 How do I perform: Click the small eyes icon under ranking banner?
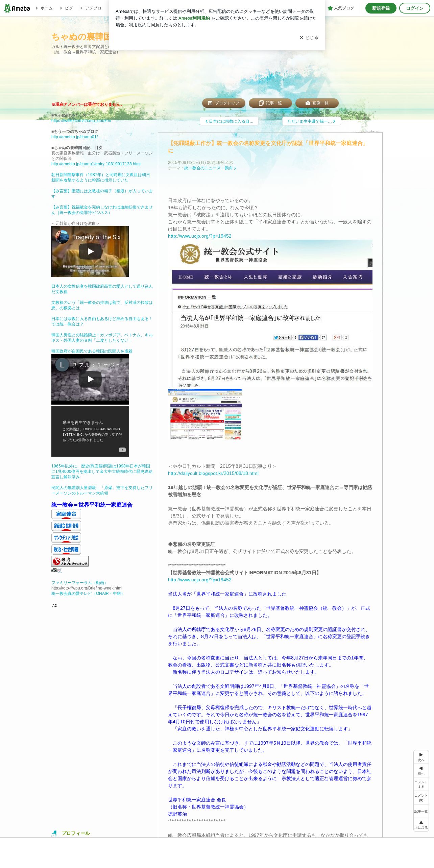pos(56,571)
